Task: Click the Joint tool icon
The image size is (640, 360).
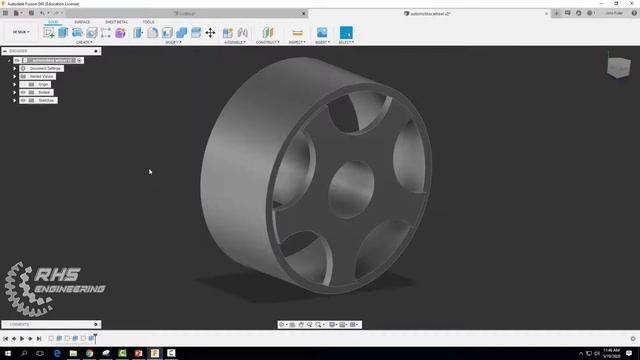Action: point(243,33)
